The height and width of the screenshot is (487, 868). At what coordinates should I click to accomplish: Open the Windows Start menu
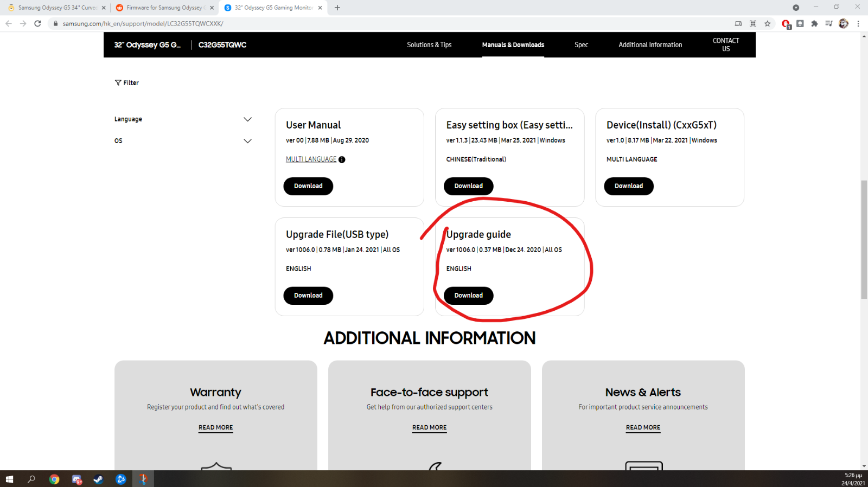[x=9, y=479]
